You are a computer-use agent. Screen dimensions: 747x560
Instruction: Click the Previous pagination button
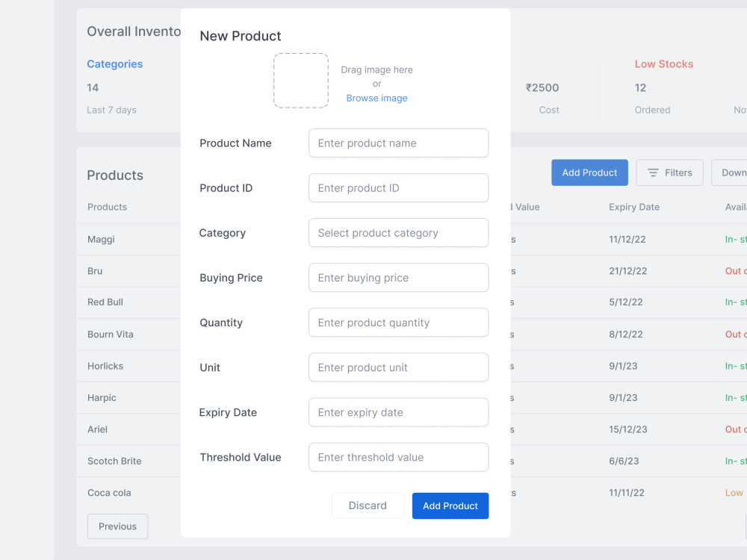(118, 526)
